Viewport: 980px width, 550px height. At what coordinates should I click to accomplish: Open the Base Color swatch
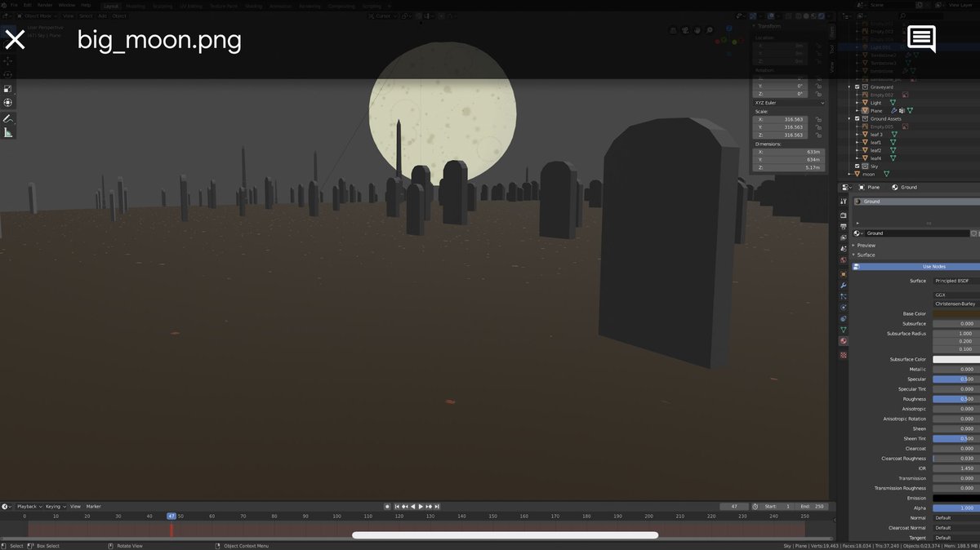pyautogui.click(x=956, y=313)
